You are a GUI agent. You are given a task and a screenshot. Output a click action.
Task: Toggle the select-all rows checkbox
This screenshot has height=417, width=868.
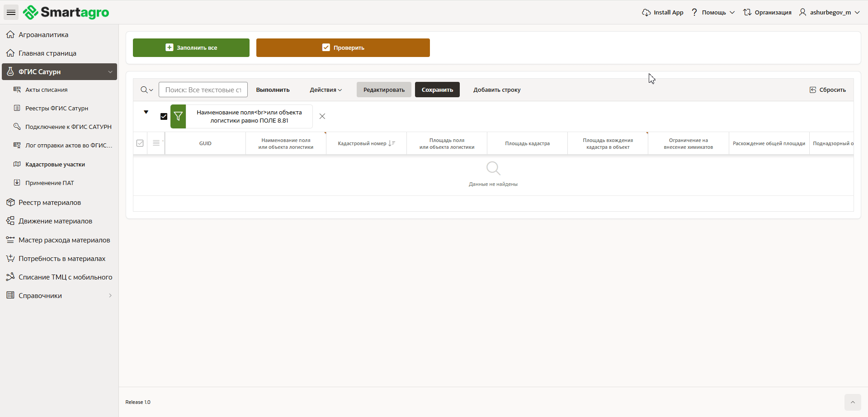140,143
